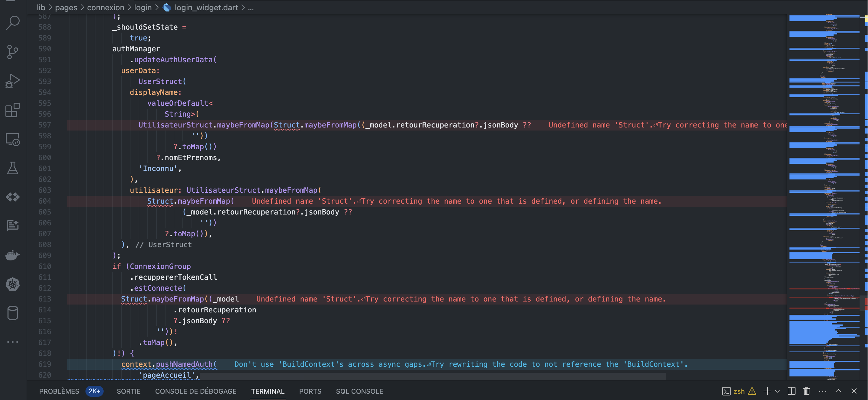Click 'pageAccueil' string on line 620
Screen dimensions: 868x400
click(x=167, y=375)
